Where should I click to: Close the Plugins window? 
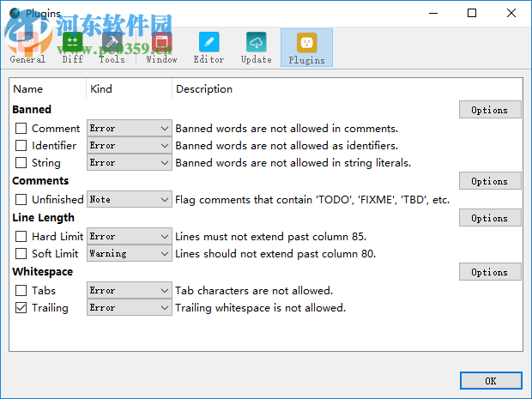pos(511,13)
